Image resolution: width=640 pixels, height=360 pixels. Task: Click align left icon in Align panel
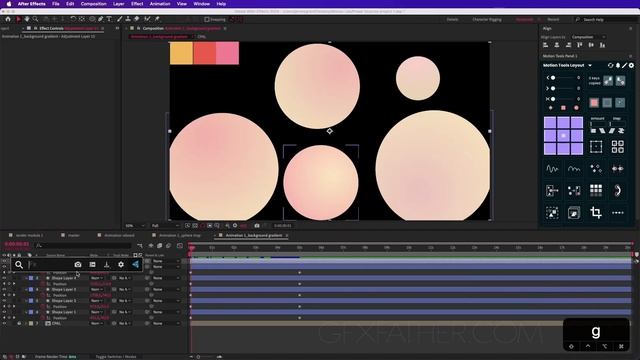click(x=546, y=45)
